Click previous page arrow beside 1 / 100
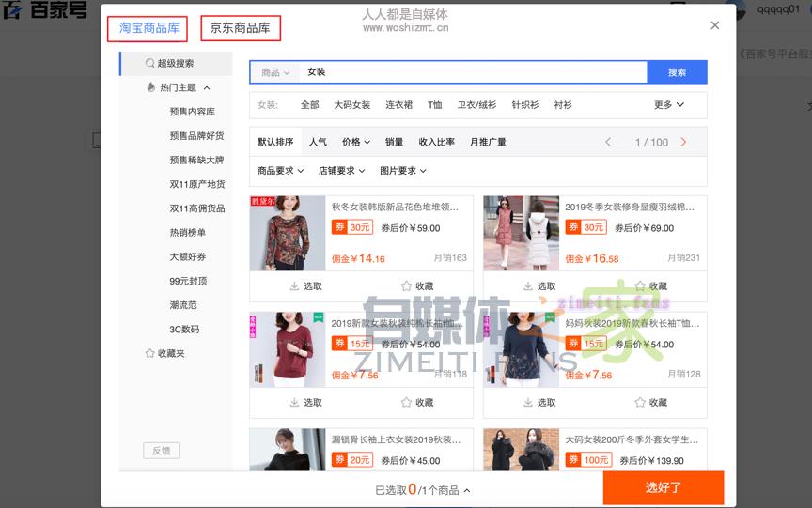The width and height of the screenshot is (812, 508). point(608,142)
